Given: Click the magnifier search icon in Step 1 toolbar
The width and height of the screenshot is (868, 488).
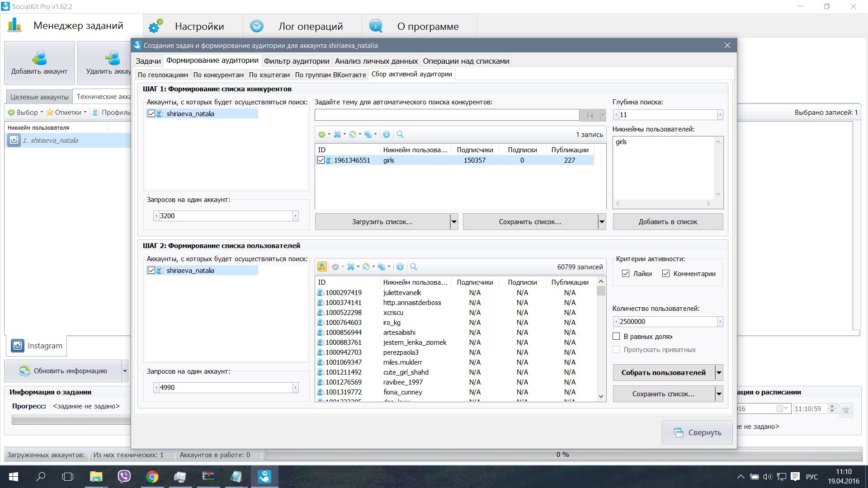Looking at the screenshot, I should click(400, 134).
